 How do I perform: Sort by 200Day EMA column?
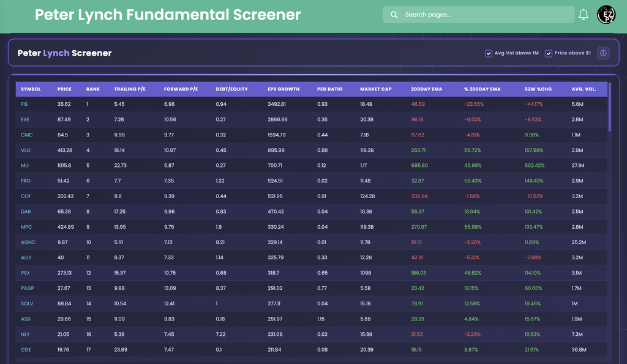tap(427, 89)
